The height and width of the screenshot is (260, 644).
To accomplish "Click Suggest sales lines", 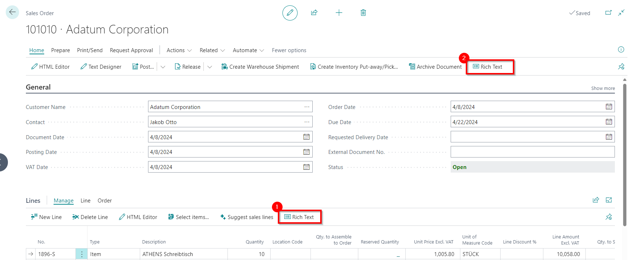I will [247, 217].
